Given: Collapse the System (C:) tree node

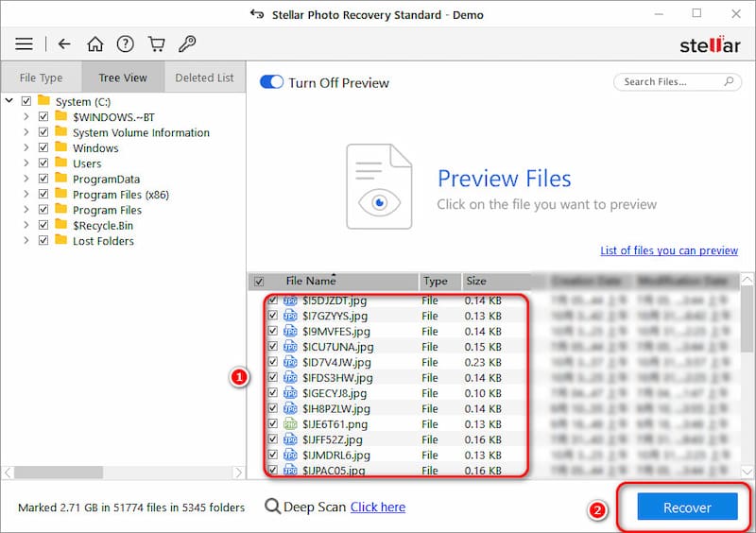Looking at the screenshot, I should pos(9,101).
